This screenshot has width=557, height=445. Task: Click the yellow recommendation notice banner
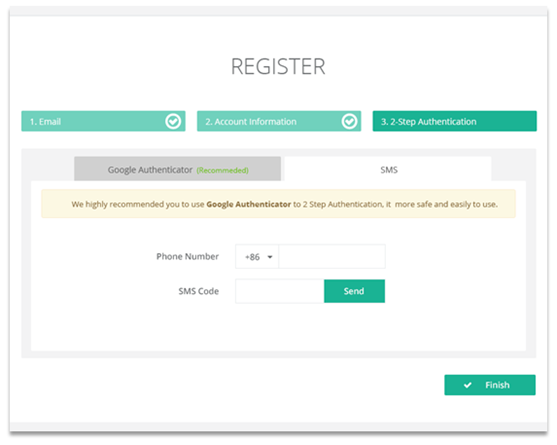tap(278, 203)
